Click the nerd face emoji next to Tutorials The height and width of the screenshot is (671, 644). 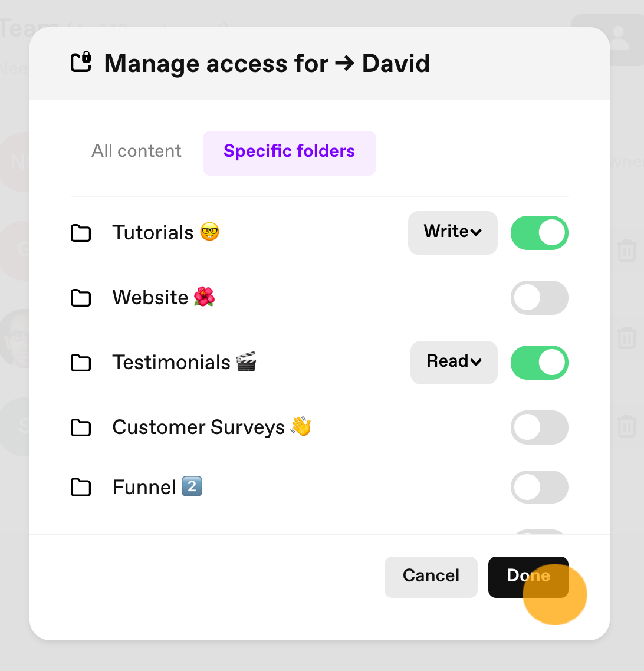pyautogui.click(x=210, y=232)
